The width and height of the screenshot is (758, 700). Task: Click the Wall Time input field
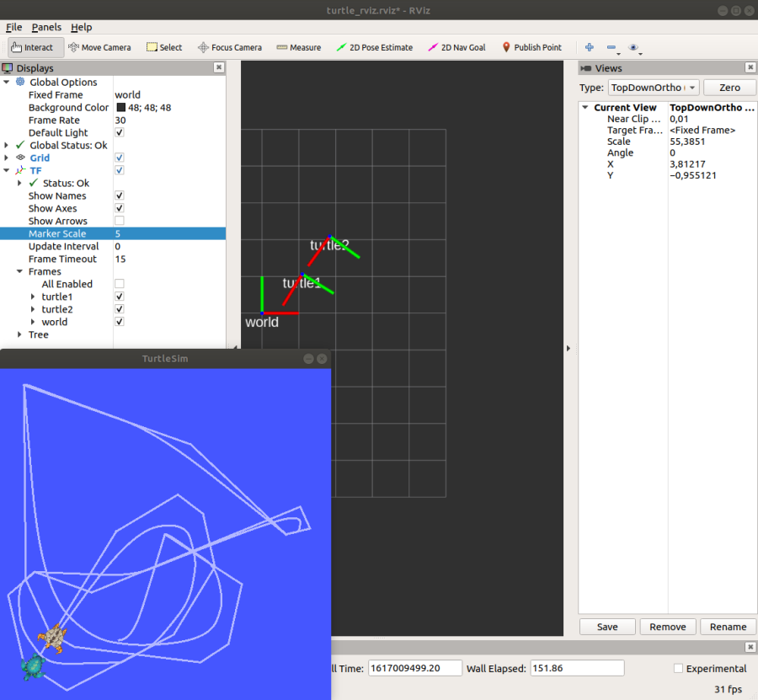point(414,667)
